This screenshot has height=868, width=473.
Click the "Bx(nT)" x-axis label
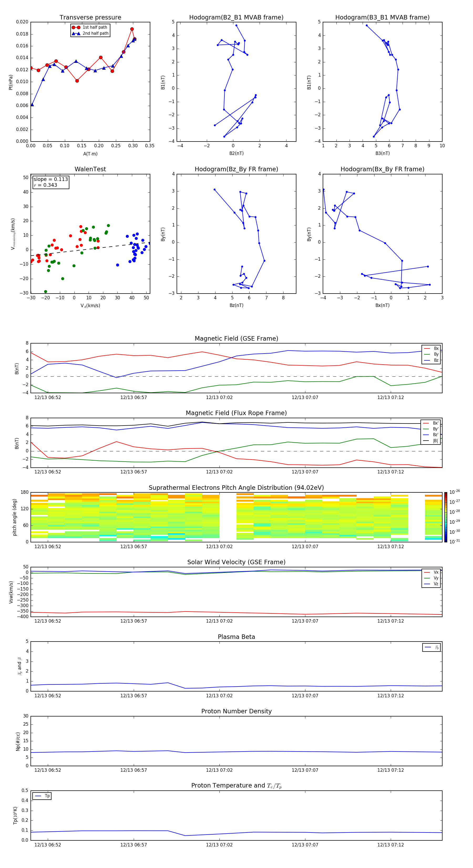click(382, 305)
